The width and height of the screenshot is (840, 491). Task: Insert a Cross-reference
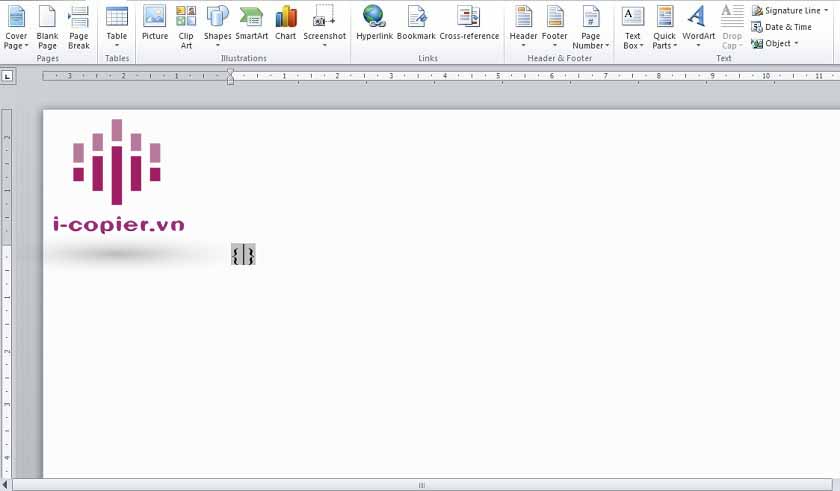pos(468,24)
